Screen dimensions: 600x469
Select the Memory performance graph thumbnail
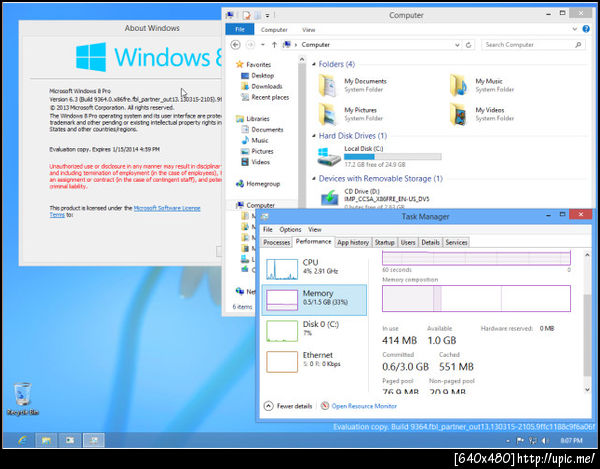coord(282,300)
